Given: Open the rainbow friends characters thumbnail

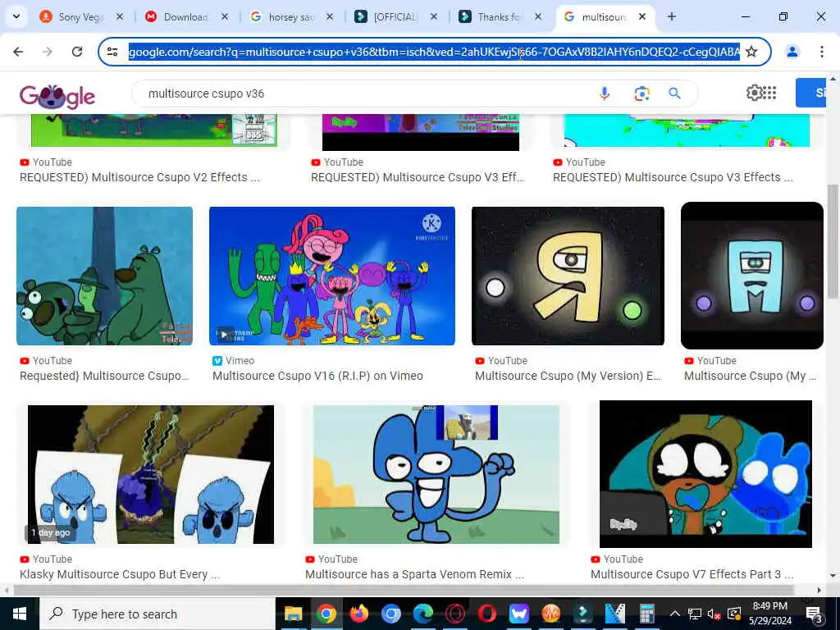Looking at the screenshot, I should [x=332, y=276].
